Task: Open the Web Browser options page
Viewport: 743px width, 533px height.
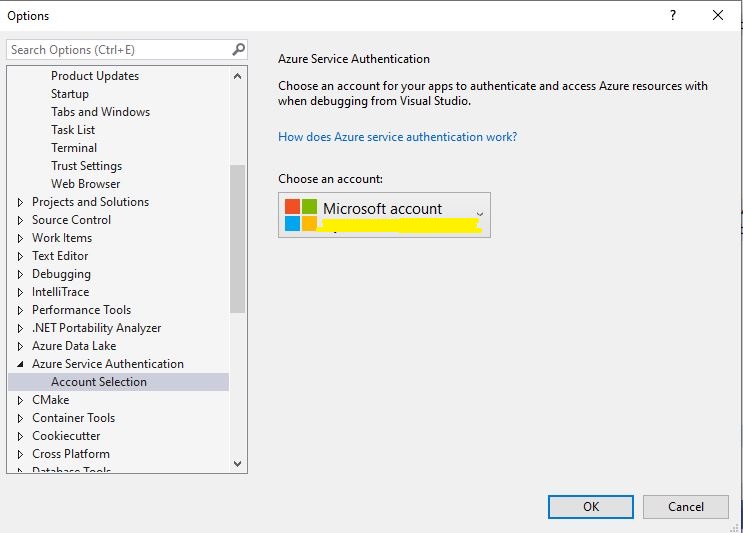Action: [85, 184]
